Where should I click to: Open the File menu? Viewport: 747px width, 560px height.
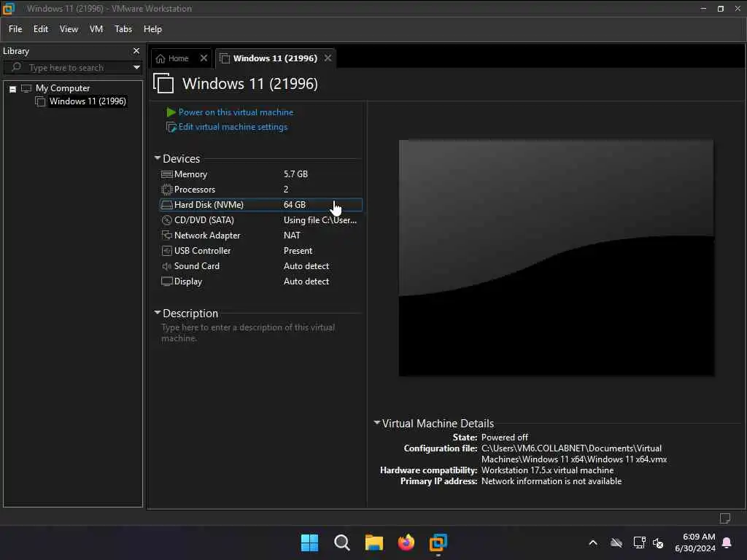tap(15, 29)
